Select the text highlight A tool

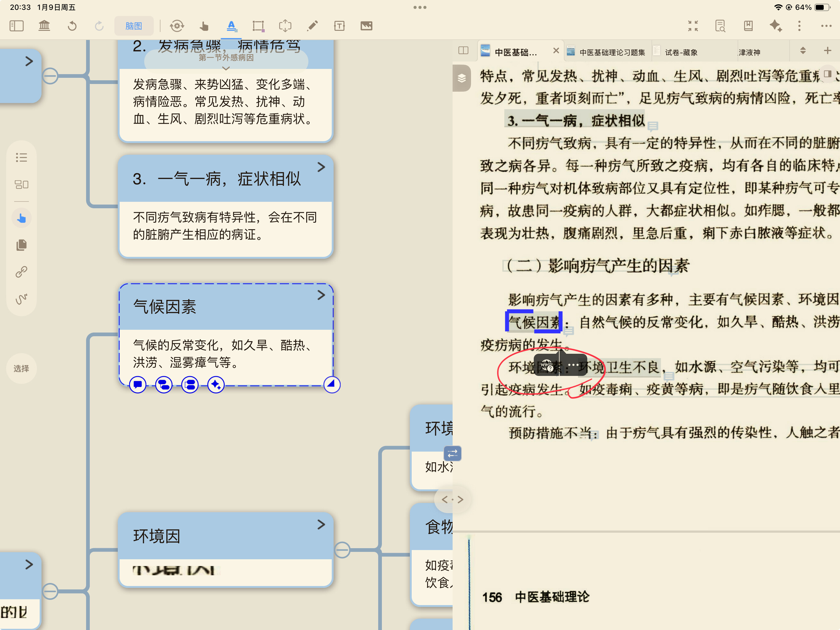tap(231, 26)
